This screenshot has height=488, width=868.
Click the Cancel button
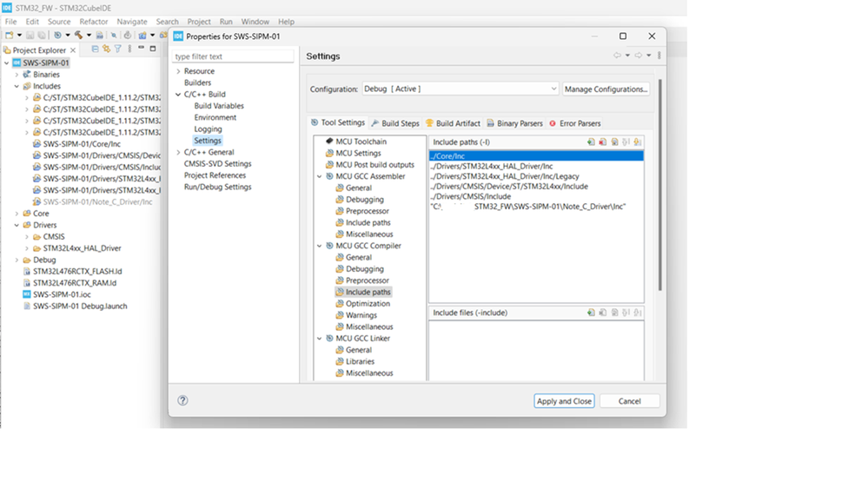(629, 401)
